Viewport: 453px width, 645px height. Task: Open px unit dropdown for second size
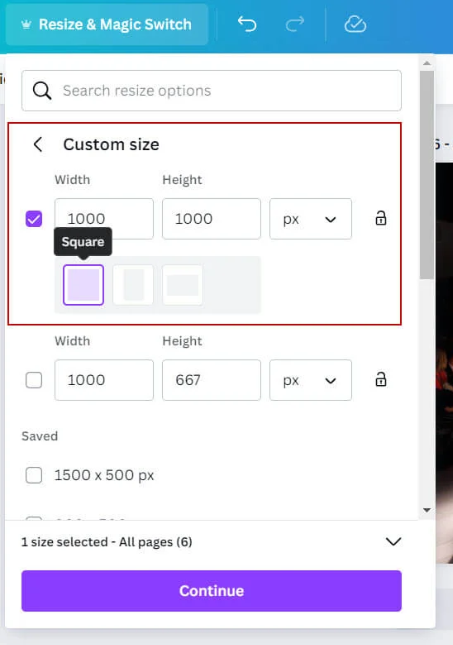[311, 380]
